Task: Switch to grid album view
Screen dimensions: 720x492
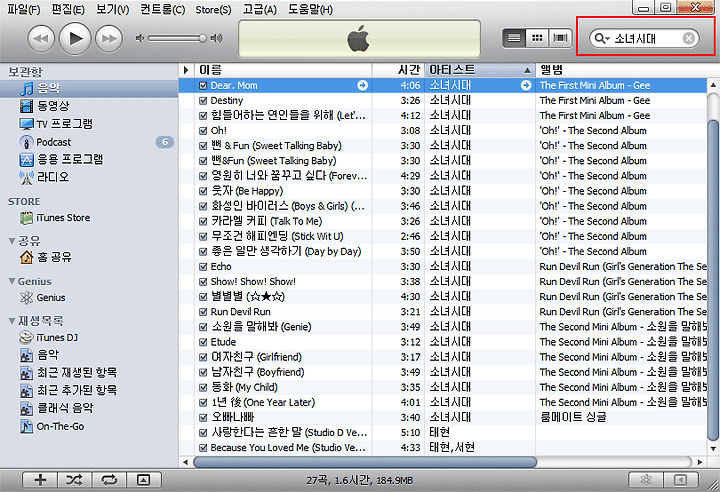Action: click(537, 38)
